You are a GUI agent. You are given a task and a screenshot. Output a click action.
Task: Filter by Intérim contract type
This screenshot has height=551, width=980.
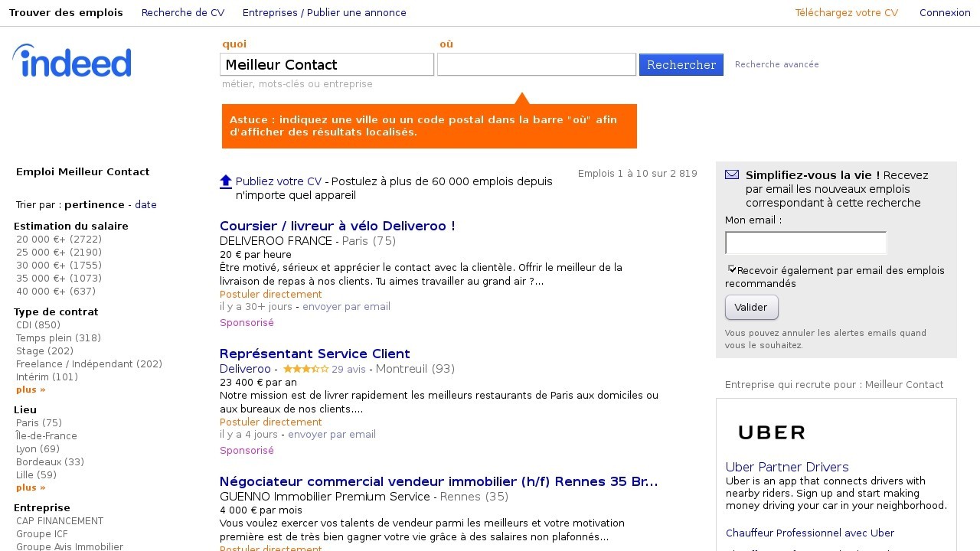tap(47, 377)
